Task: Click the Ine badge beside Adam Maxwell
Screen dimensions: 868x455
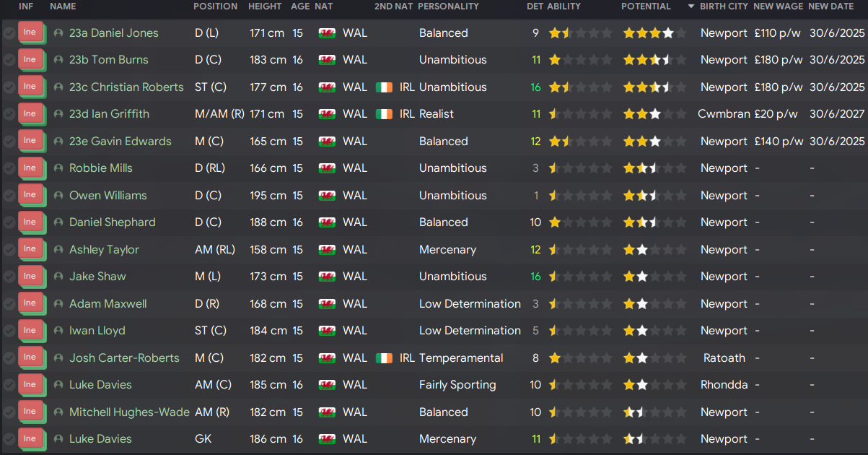Action: (30, 303)
